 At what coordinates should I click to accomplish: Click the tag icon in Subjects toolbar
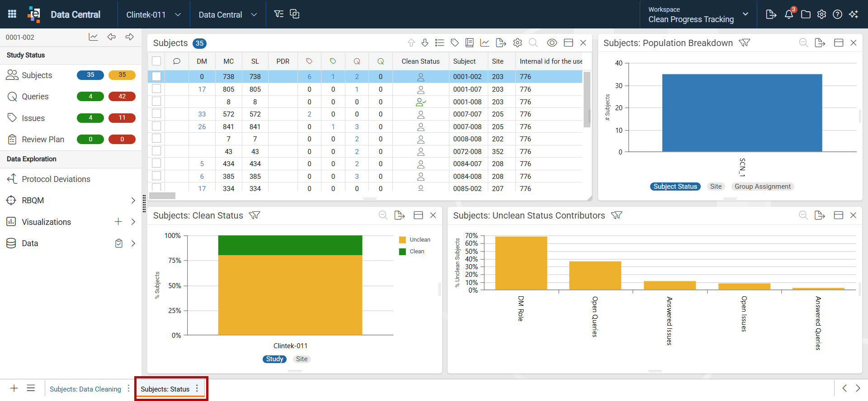coord(455,42)
